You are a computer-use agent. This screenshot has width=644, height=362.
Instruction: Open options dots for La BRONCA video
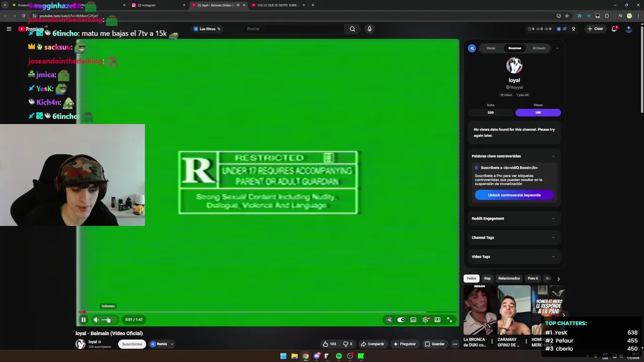coord(492,341)
